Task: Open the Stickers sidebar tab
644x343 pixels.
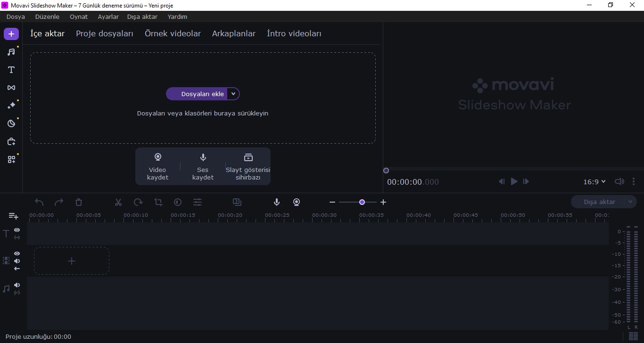Action: [x=11, y=123]
